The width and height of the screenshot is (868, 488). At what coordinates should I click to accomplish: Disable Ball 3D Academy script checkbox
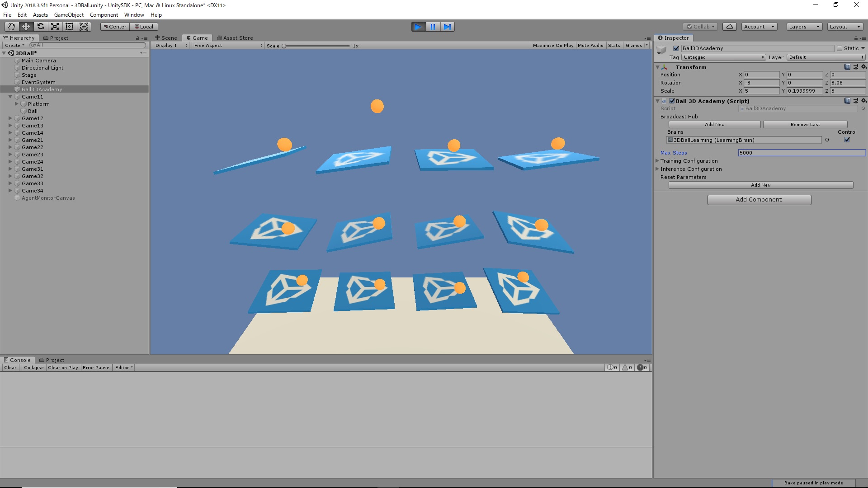point(672,101)
